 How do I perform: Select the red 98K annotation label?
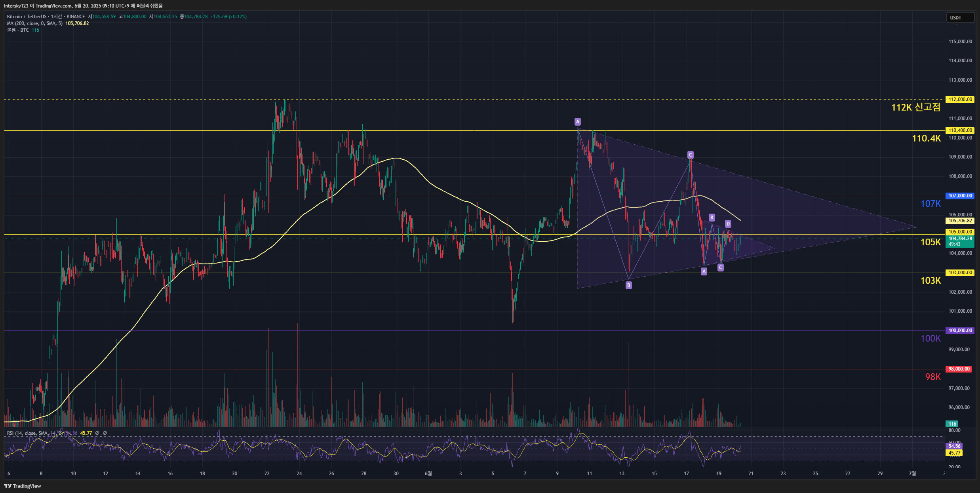933,377
